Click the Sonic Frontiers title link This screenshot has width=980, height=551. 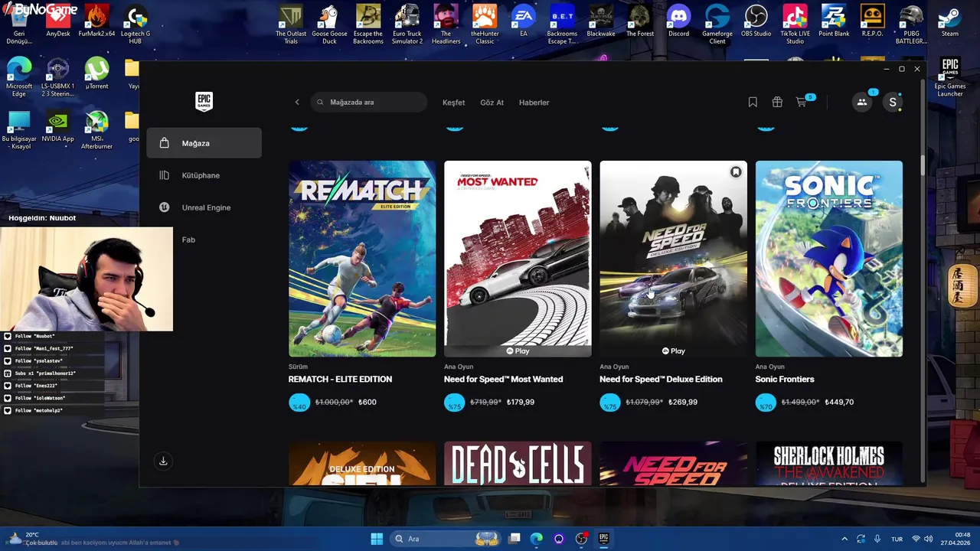(x=785, y=380)
